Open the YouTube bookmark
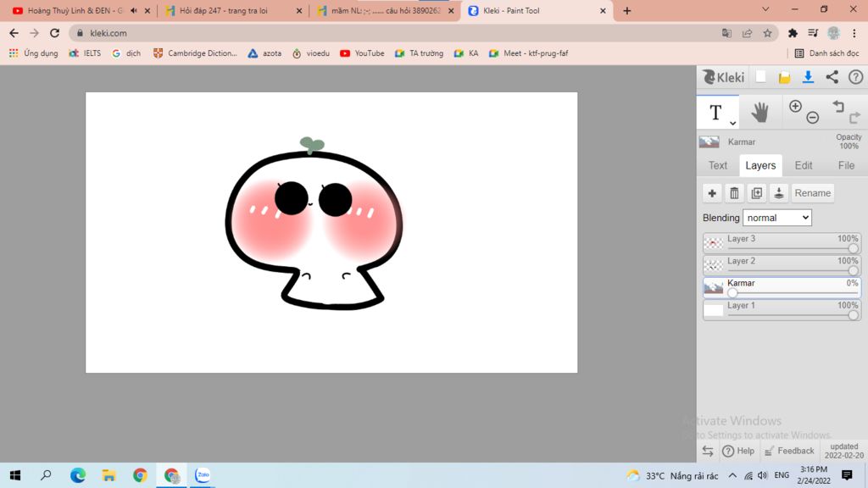This screenshot has height=488, width=868. point(362,53)
